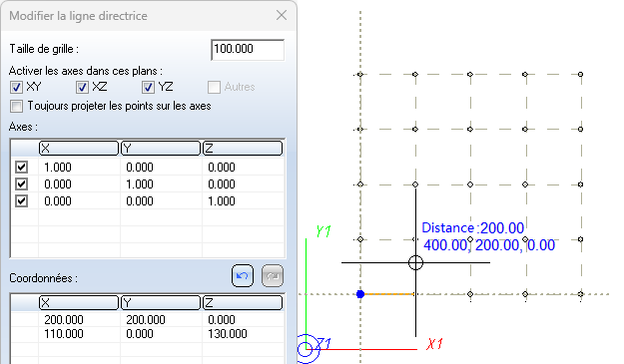
Task: Click the X column header in Axes table
Action: (79, 149)
